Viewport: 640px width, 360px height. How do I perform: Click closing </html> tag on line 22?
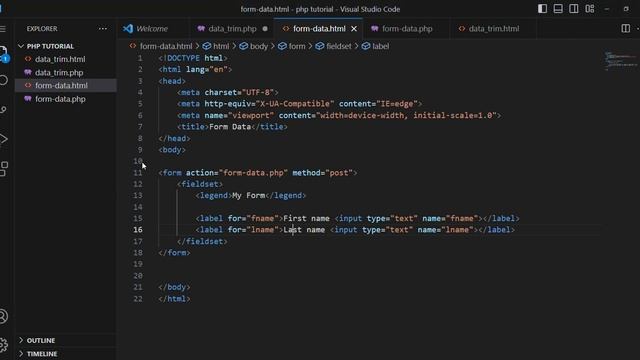pyautogui.click(x=174, y=299)
